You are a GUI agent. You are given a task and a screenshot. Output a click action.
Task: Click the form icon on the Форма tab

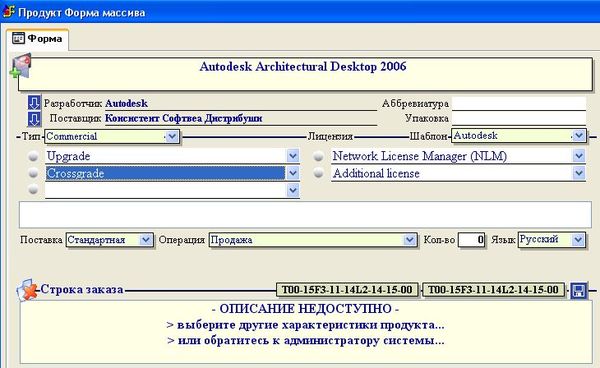(18, 38)
